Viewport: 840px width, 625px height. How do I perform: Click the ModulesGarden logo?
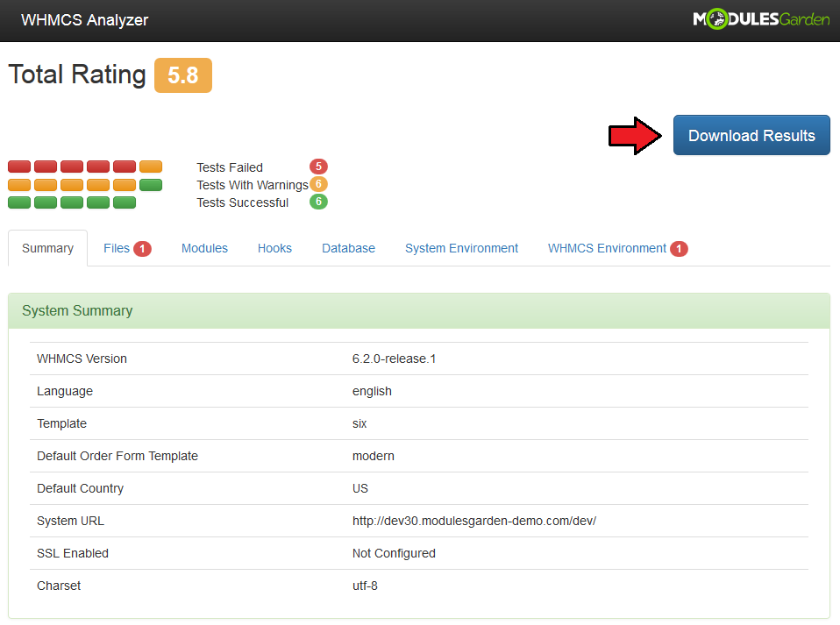click(x=761, y=20)
